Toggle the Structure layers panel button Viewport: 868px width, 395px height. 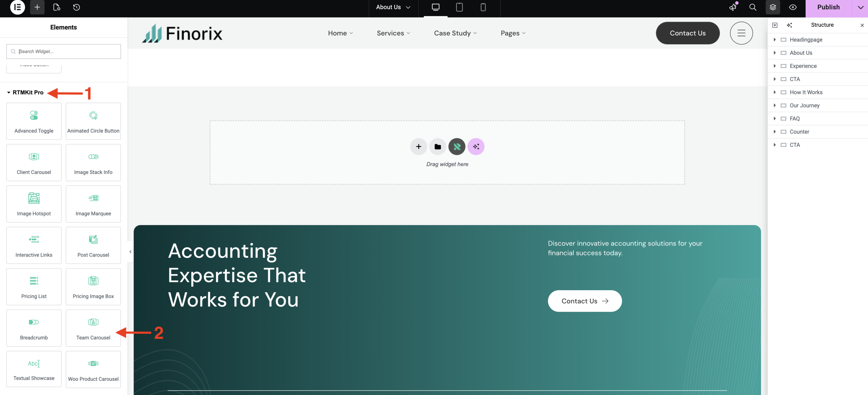click(773, 7)
